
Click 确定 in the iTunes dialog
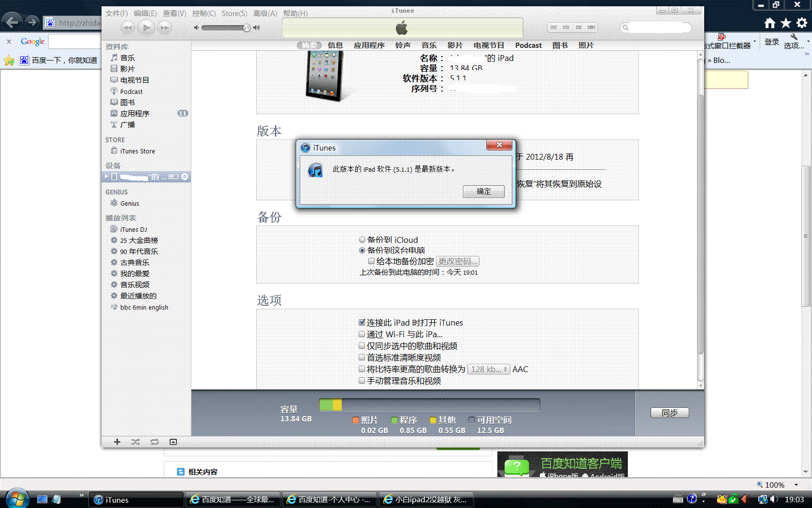tap(484, 191)
